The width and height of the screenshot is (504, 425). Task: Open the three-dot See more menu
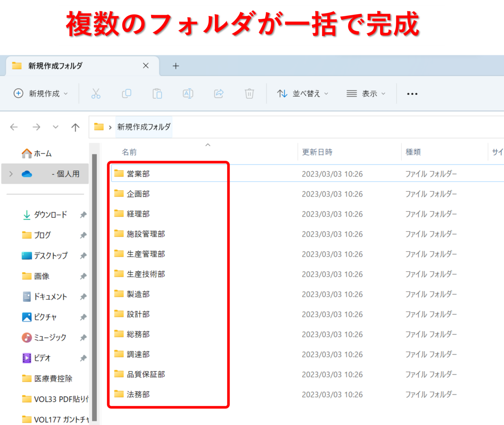pos(412,94)
